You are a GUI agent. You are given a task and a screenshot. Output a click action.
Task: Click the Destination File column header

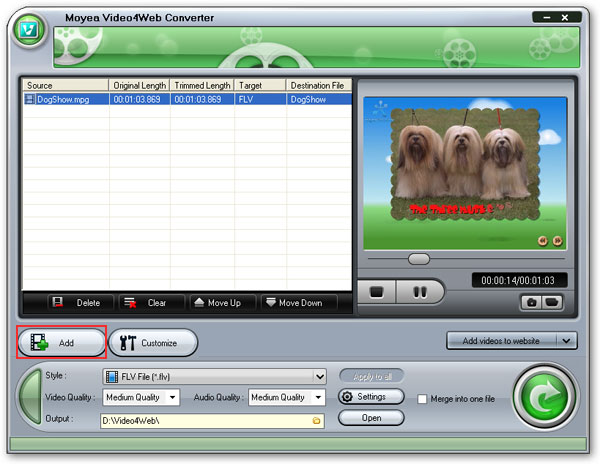coord(319,85)
